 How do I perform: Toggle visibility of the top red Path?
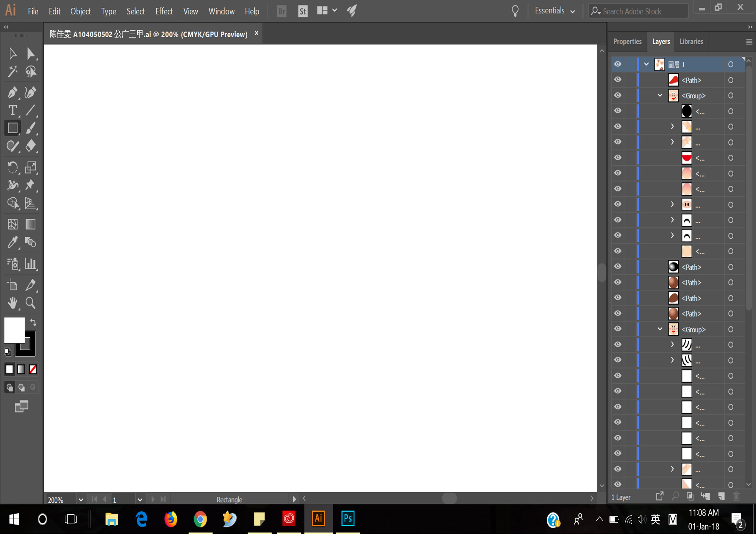pyautogui.click(x=618, y=80)
